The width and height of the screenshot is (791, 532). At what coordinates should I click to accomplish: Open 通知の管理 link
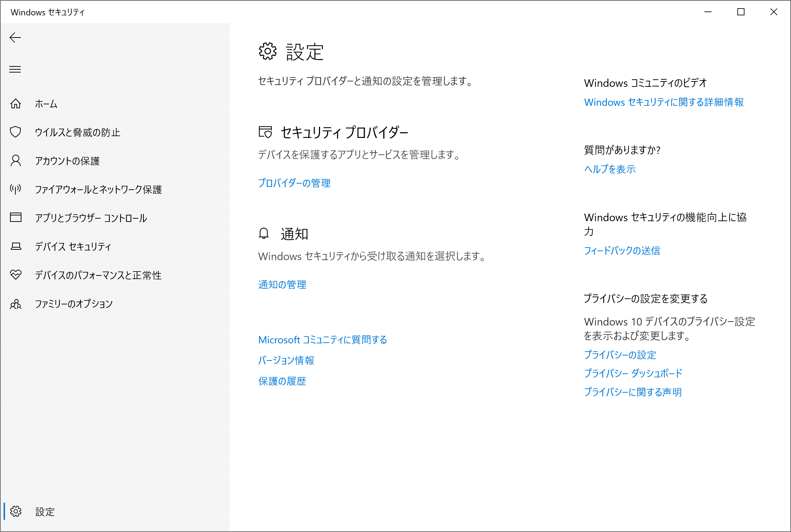[x=282, y=284]
